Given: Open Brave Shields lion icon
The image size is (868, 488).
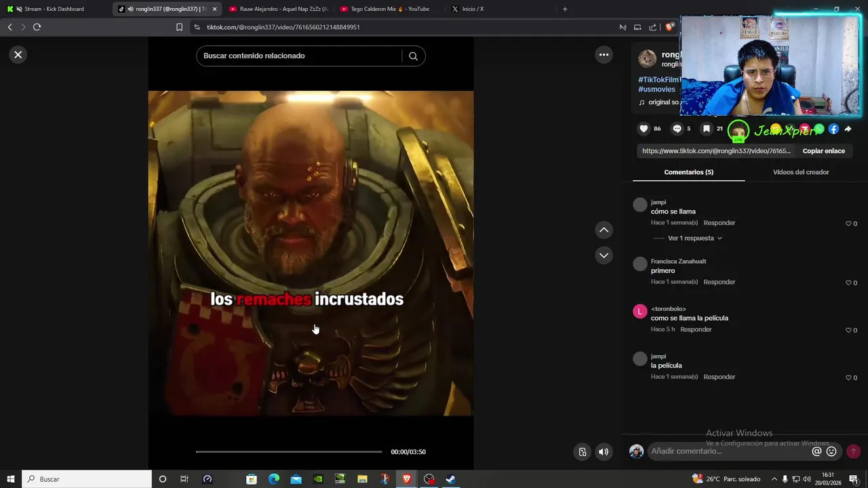Looking at the screenshot, I should (669, 27).
